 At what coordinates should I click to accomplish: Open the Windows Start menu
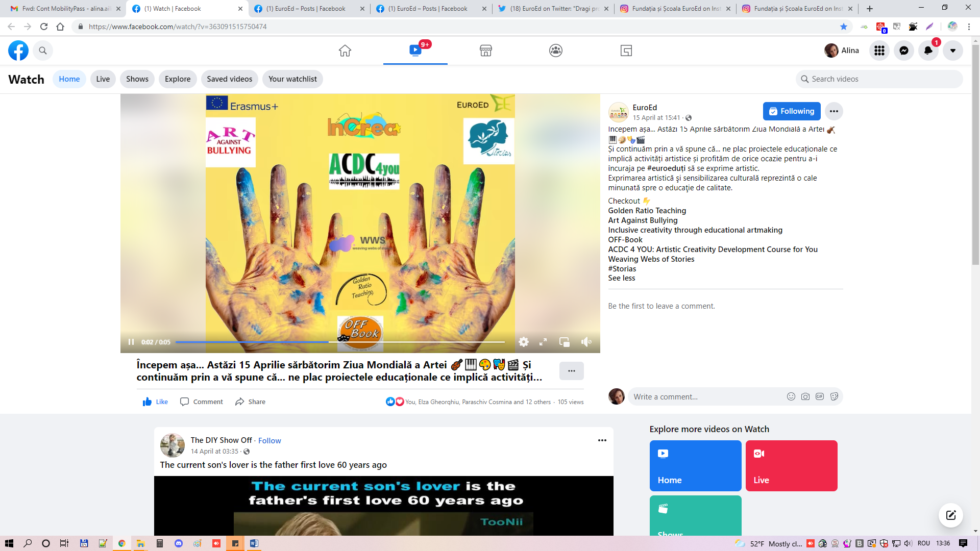pyautogui.click(x=9, y=543)
